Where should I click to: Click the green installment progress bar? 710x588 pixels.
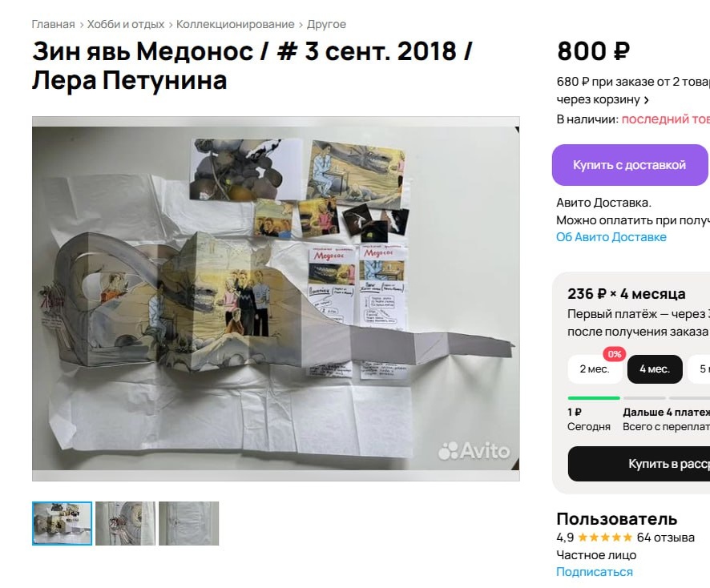(x=594, y=398)
